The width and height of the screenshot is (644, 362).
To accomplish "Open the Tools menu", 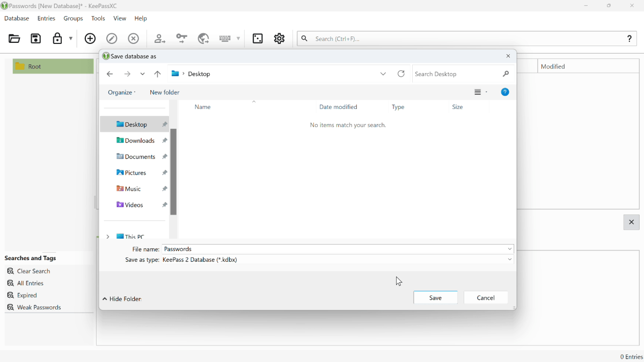I will click(x=98, y=18).
